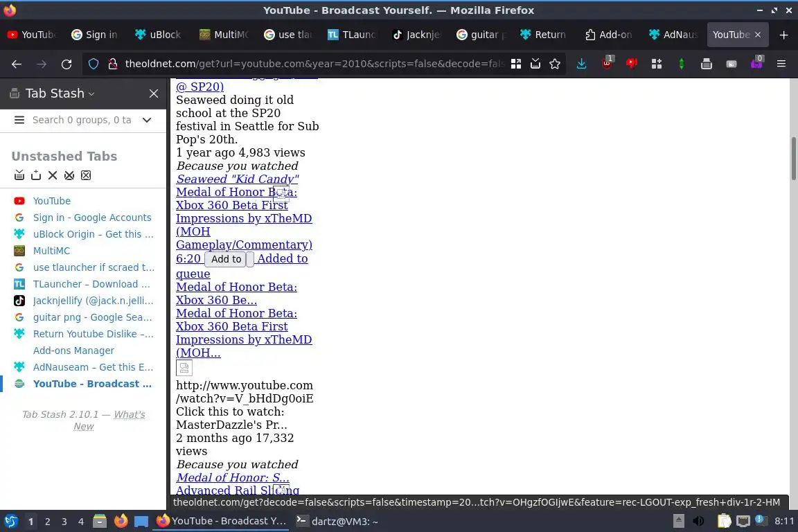Open the dartz@VM3 terminal from the taskbar

(x=337, y=522)
